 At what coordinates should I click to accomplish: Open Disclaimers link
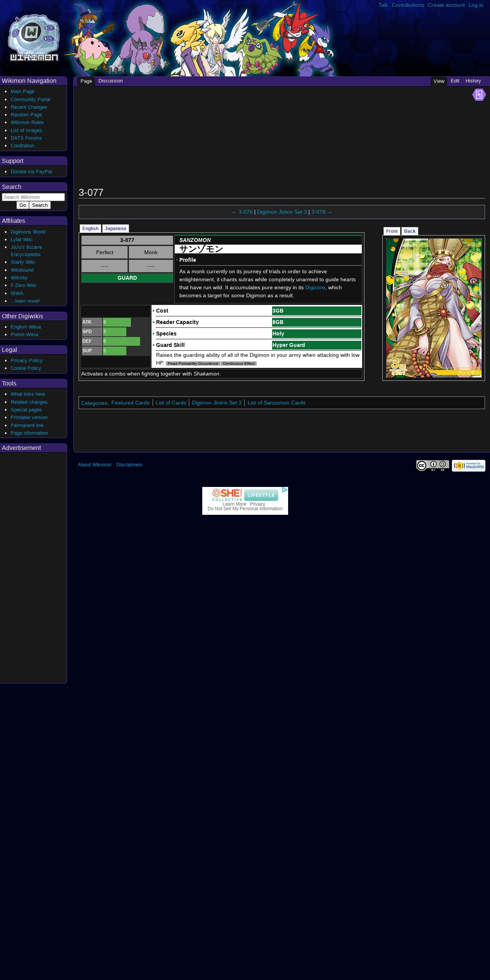(129, 465)
